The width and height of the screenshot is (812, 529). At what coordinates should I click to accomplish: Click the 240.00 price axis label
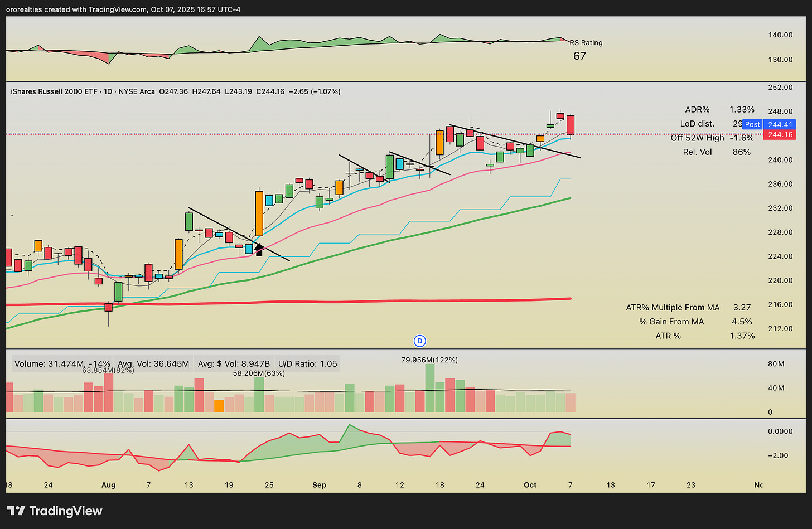point(781,160)
